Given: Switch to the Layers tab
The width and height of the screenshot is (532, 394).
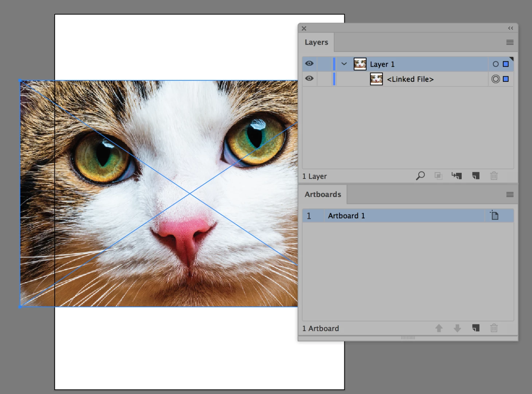Looking at the screenshot, I should (x=316, y=42).
